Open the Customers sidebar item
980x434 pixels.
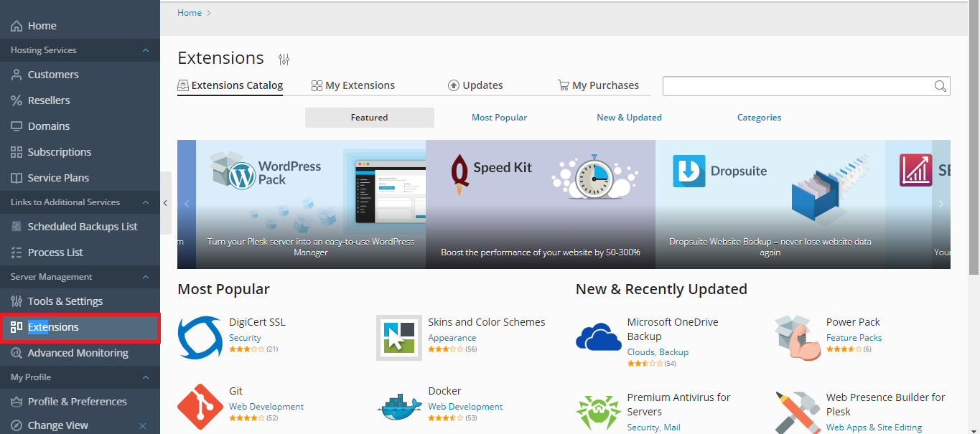[80, 75]
